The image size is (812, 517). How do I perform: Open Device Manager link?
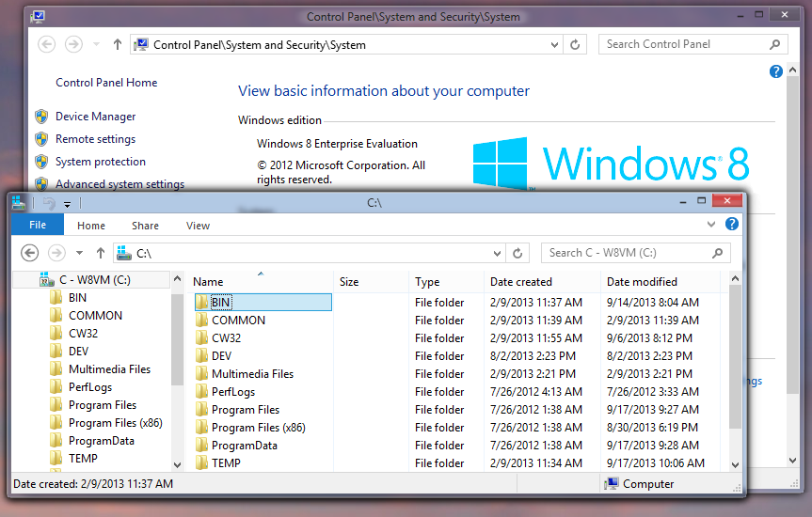tap(95, 117)
